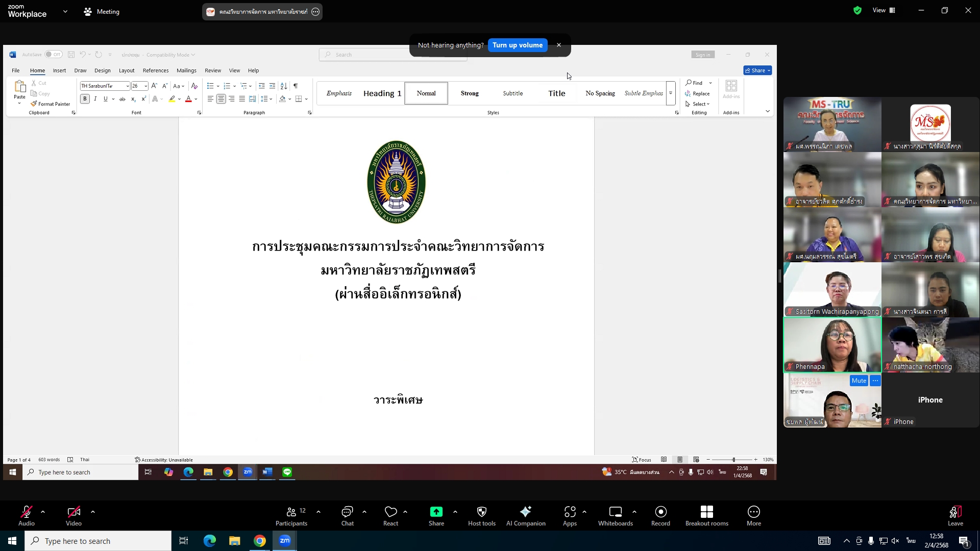Turn on camera with Video button
Screen dimensions: 980x551
pos(73,515)
